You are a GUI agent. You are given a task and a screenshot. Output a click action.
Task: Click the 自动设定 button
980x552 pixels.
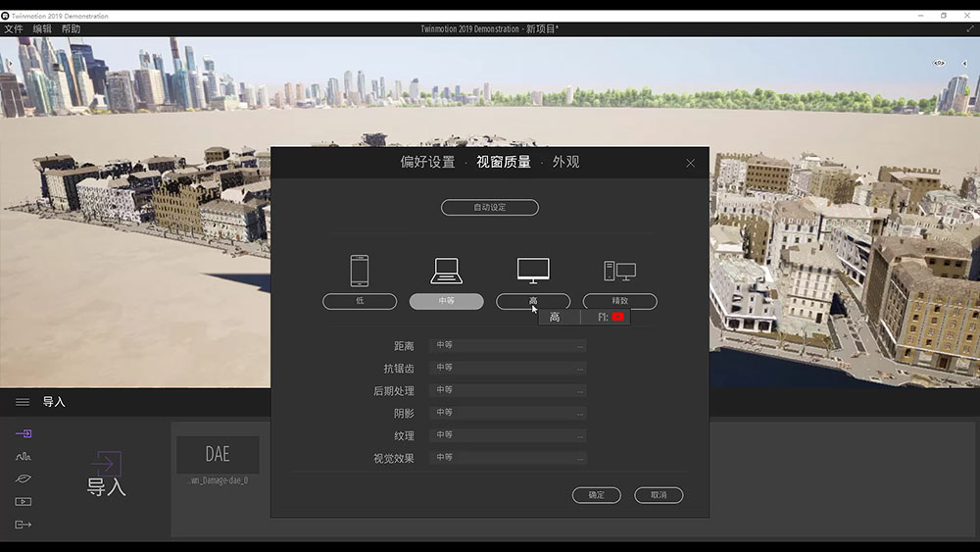tap(489, 208)
